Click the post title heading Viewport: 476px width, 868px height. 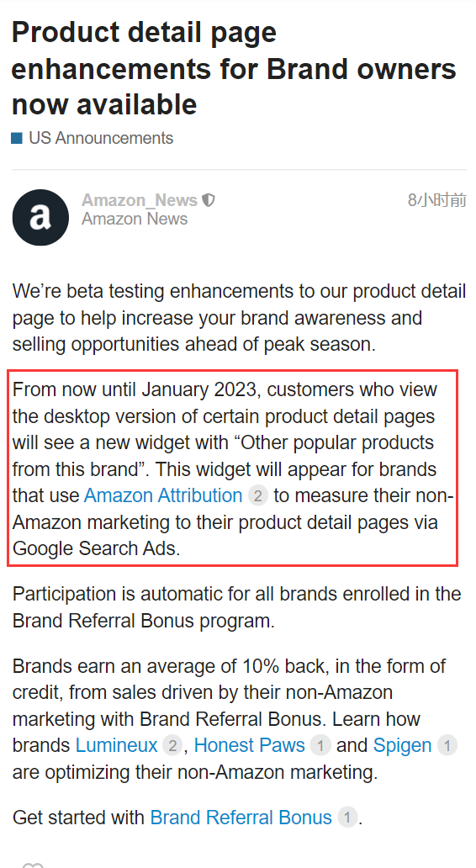tap(234, 68)
